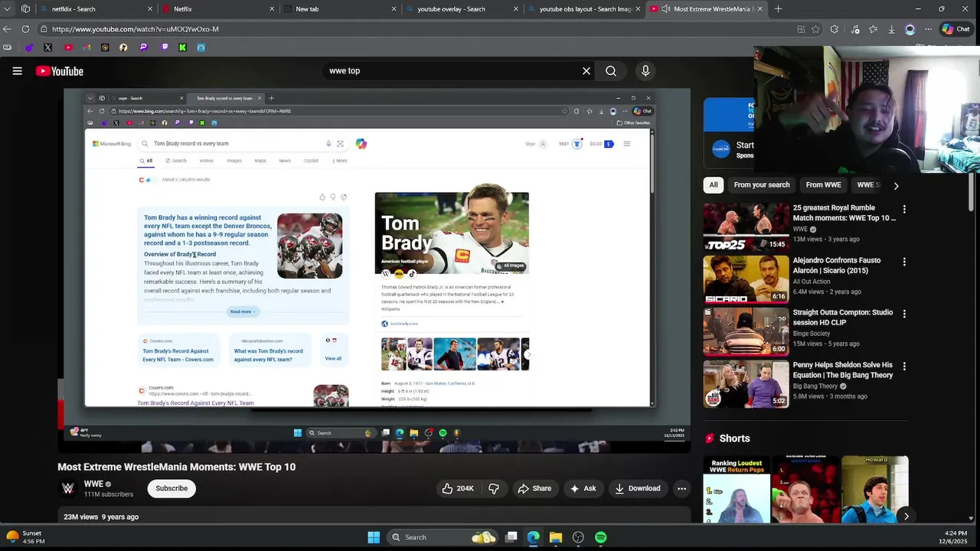This screenshot has width=980, height=551.
Task: Open the Kick bookmark in favorites bar
Action: [182, 47]
